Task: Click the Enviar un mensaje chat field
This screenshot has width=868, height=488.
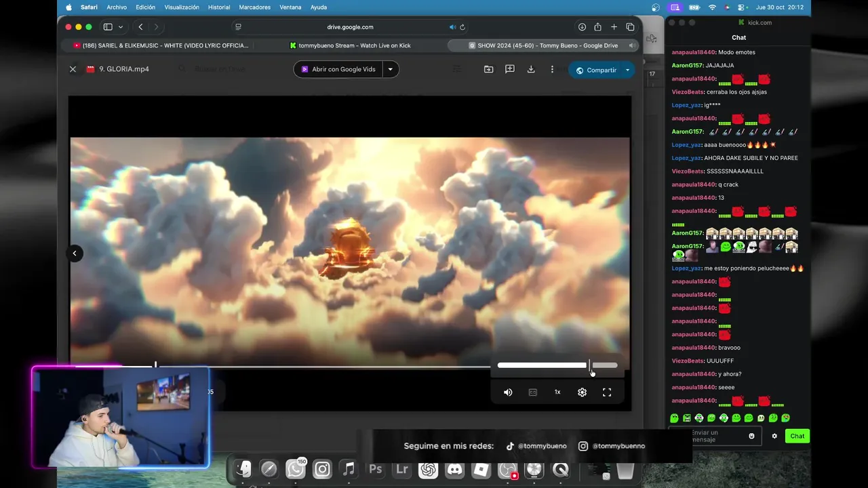Action: pyautogui.click(x=714, y=436)
